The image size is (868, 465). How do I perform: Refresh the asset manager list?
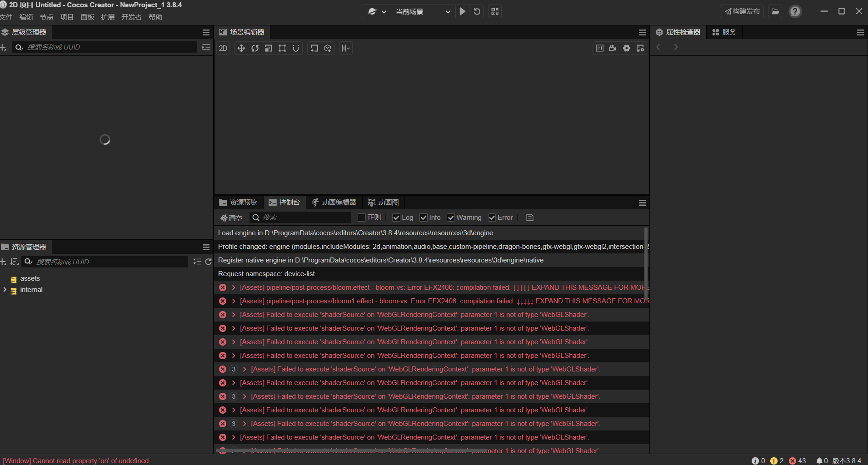click(x=209, y=262)
